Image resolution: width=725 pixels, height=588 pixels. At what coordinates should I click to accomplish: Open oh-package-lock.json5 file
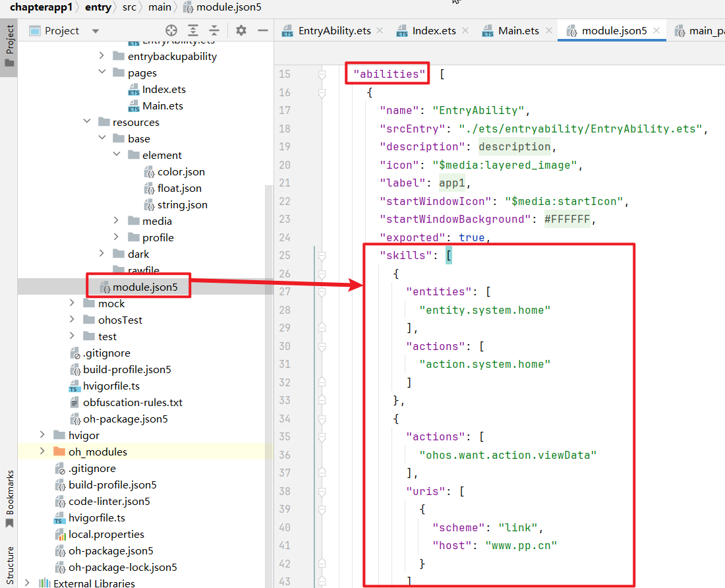[x=123, y=567]
